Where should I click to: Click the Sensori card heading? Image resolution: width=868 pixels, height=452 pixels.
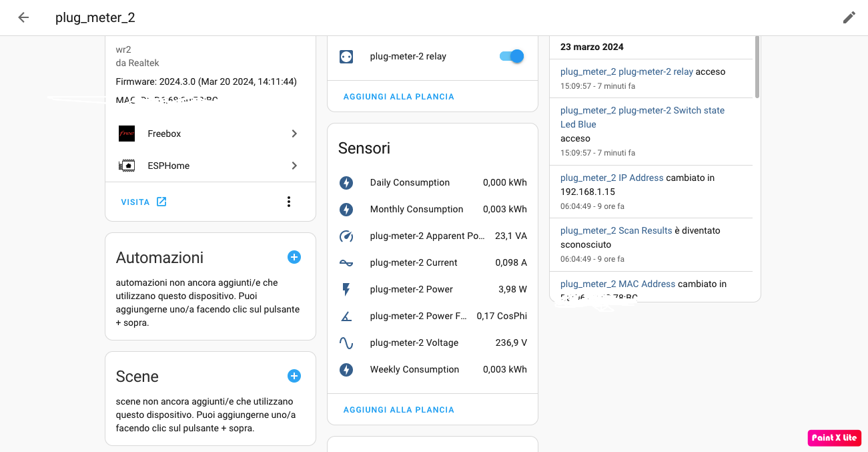click(364, 148)
